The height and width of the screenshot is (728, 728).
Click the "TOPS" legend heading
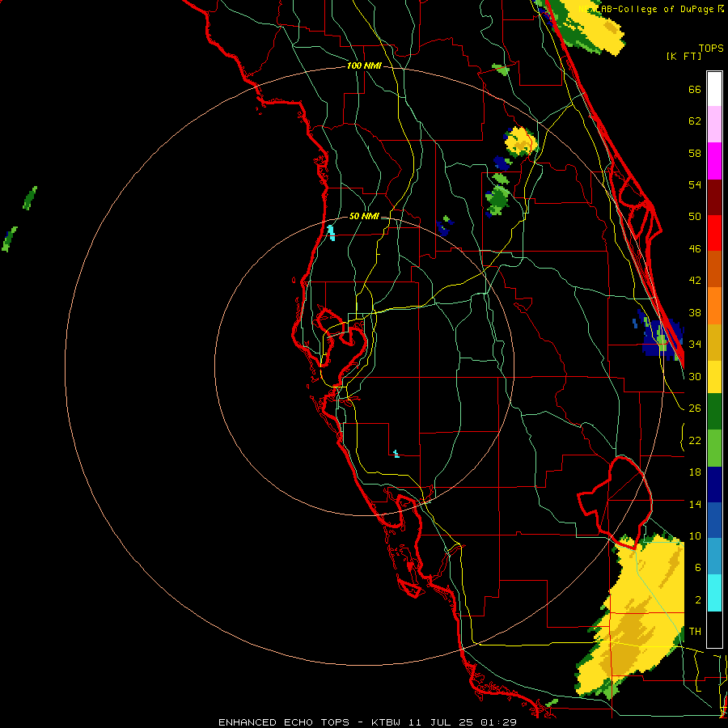(x=711, y=48)
